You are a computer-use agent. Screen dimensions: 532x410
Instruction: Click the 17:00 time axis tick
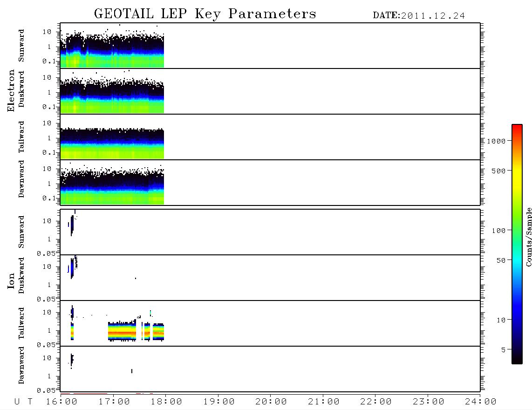114,402
